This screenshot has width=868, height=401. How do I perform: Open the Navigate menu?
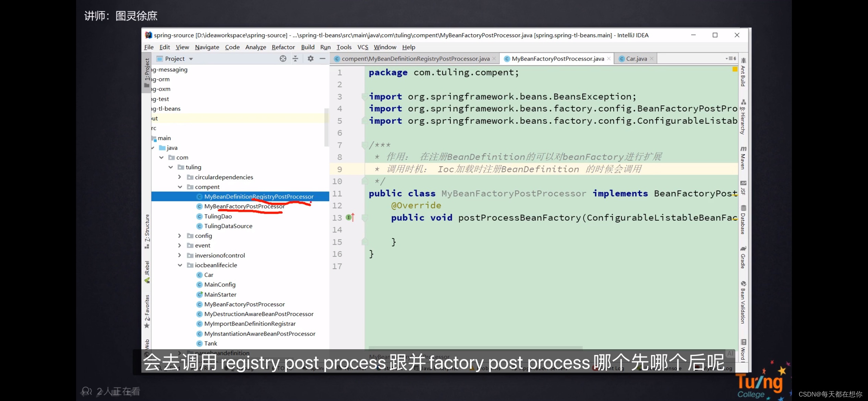(207, 47)
